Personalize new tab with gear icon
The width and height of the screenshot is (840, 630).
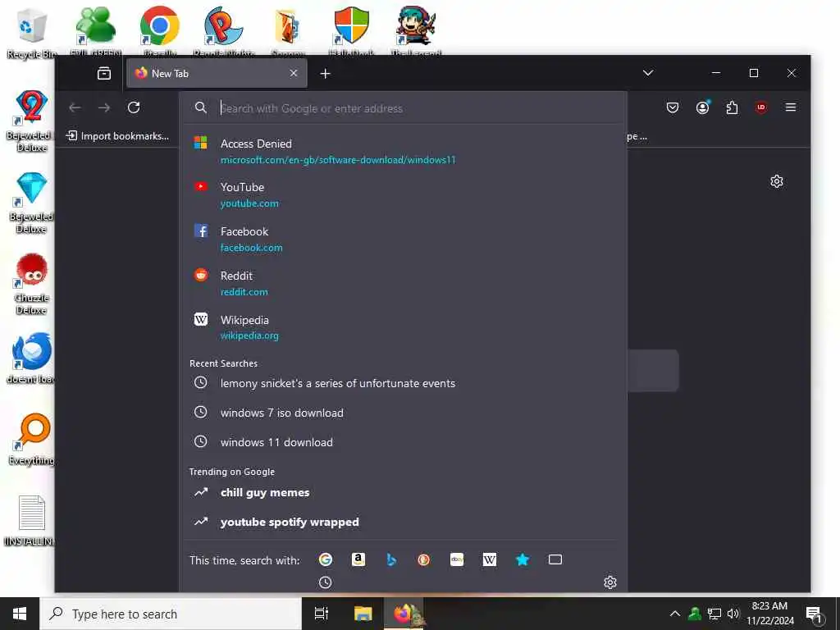click(777, 181)
